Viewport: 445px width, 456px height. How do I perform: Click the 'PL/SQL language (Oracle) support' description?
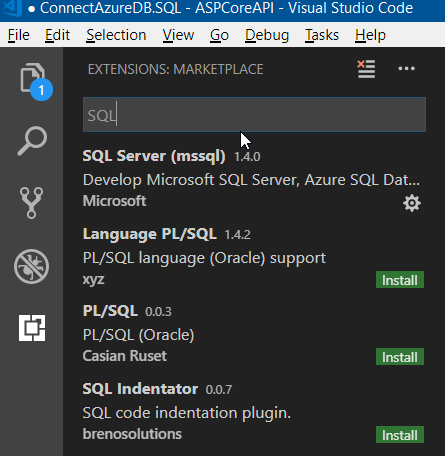click(204, 258)
